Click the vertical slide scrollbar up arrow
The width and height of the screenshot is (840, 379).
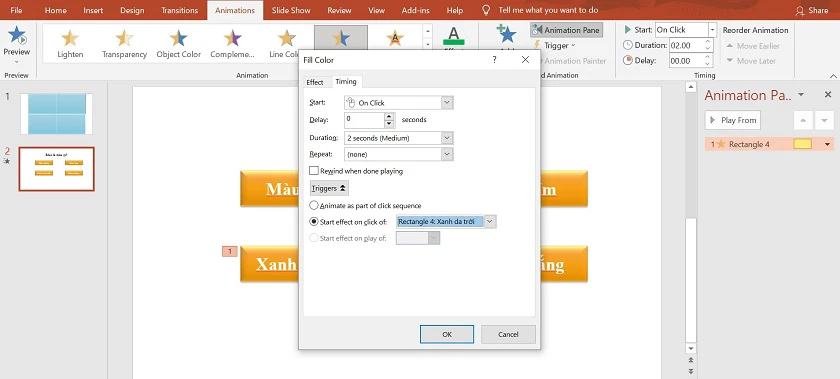tap(691, 87)
